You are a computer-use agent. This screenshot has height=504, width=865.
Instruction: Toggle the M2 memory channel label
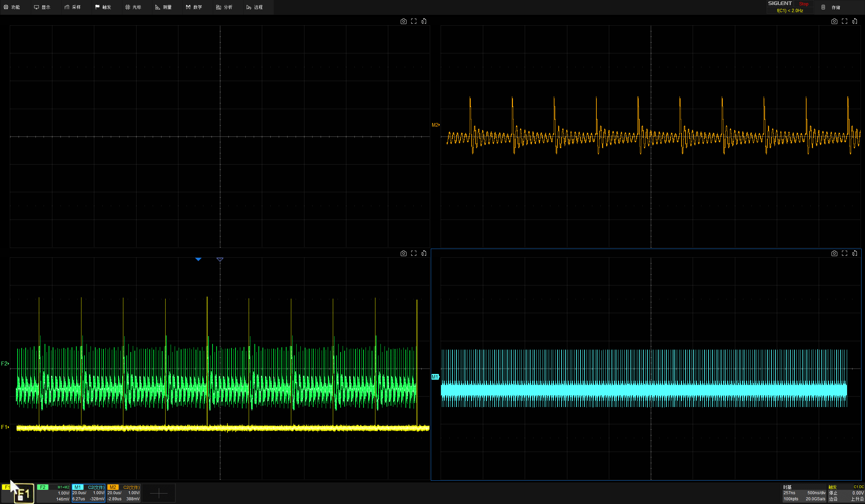[x=113, y=487]
